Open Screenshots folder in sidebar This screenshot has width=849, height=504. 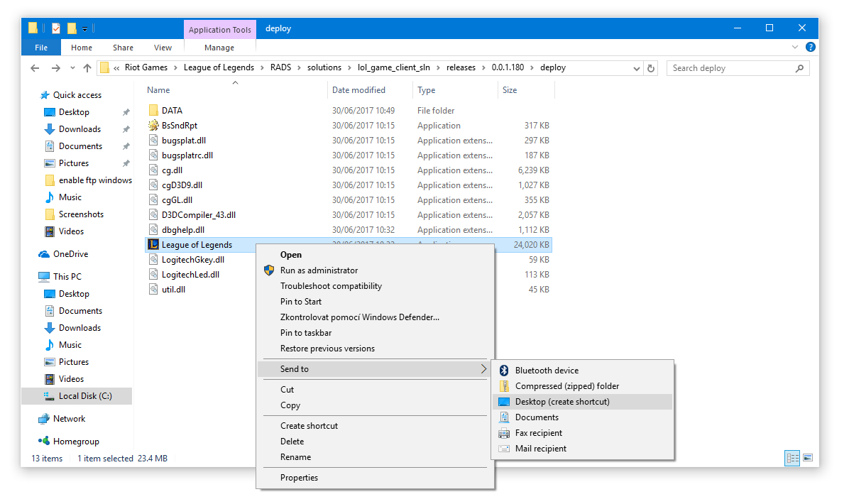coord(81,214)
